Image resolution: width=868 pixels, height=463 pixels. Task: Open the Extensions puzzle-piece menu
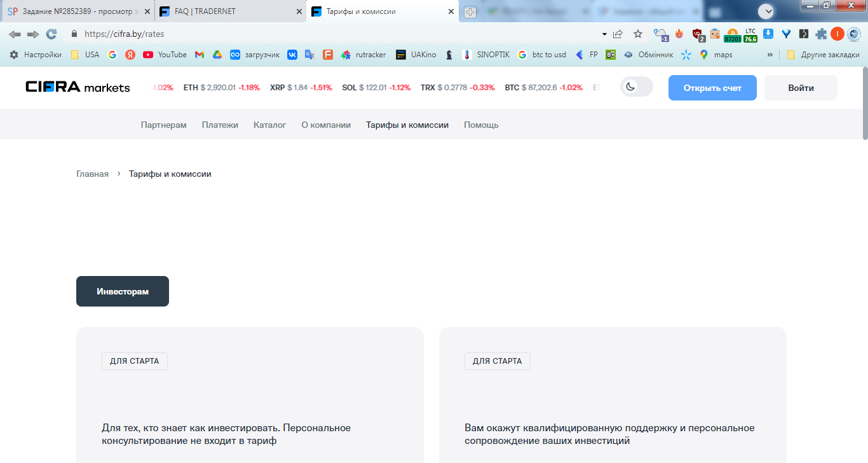coord(821,34)
